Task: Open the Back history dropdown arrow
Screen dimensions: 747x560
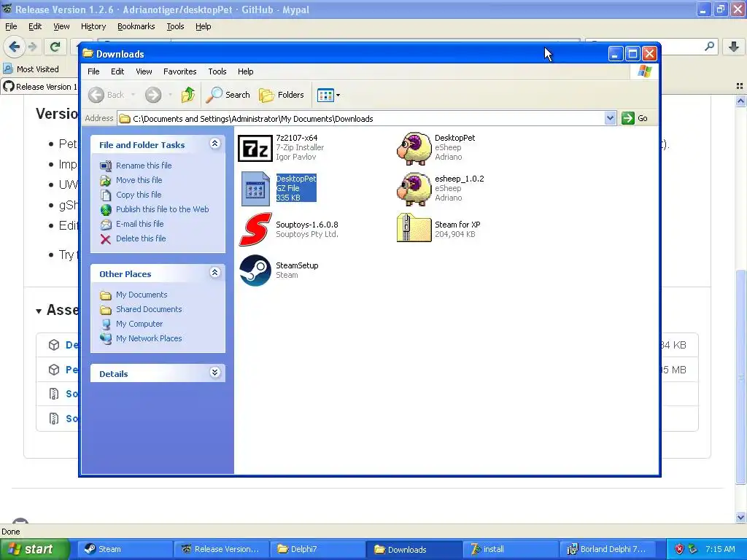Action: (133, 95)
